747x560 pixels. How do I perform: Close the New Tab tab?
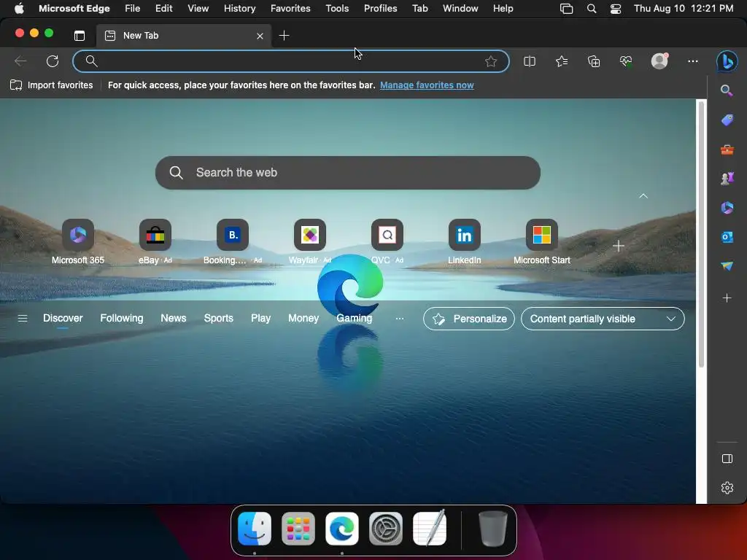260,36
